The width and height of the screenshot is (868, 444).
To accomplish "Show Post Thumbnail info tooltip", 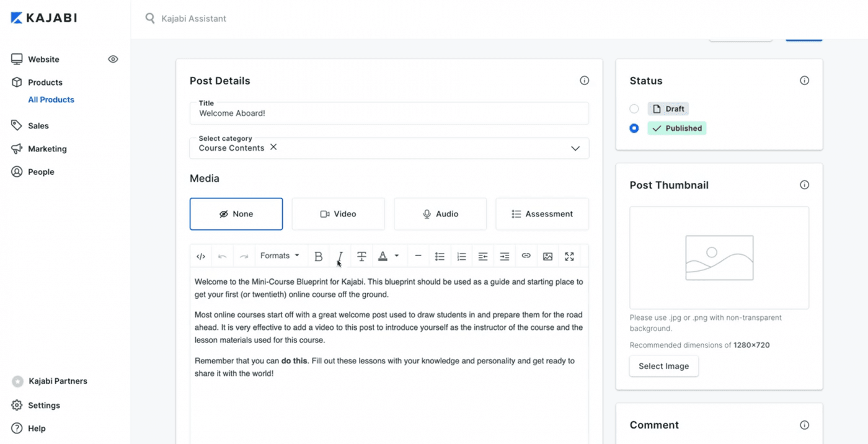I will tap(804, 185).
